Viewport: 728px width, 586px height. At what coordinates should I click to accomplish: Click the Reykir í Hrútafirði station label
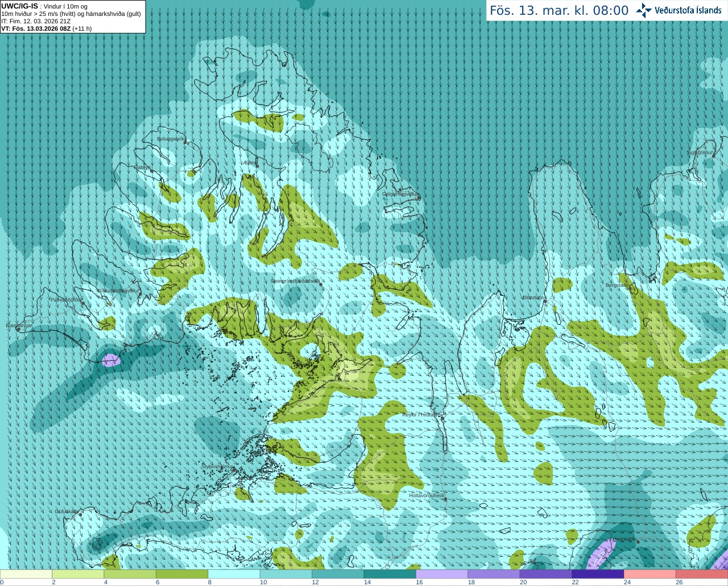tap(422, 415)
